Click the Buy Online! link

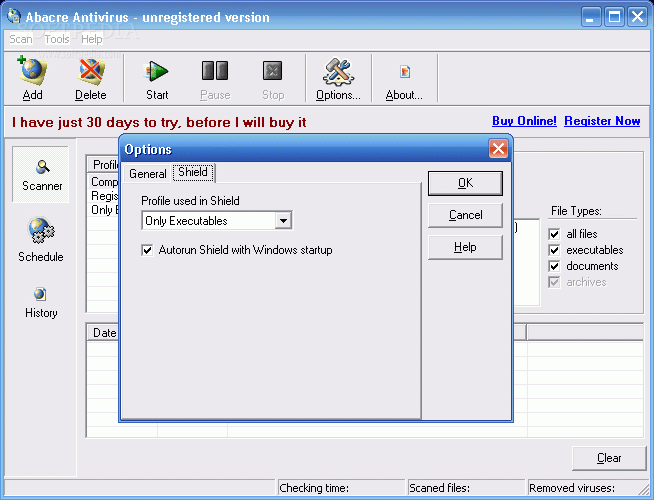pos(524,121)
